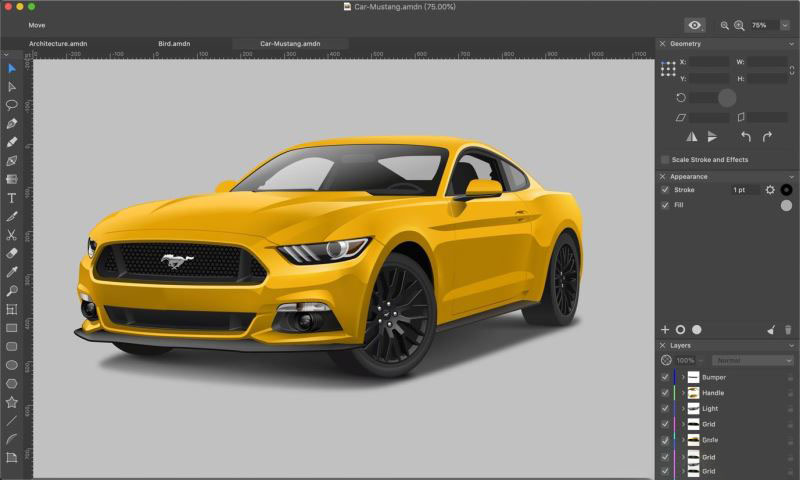Select the Text tool
This screenshot has width=800, height=480.
coord(12,198)
